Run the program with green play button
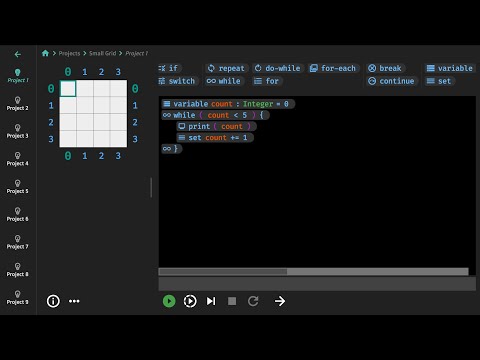This screenshot has height=360, width=480. pyautogui.click(x=169, y=301)
